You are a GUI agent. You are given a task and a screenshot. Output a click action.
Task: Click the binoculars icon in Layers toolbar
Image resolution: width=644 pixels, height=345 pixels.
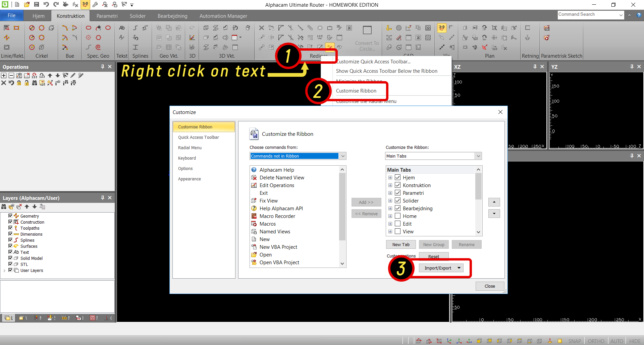tap(4, 207)
